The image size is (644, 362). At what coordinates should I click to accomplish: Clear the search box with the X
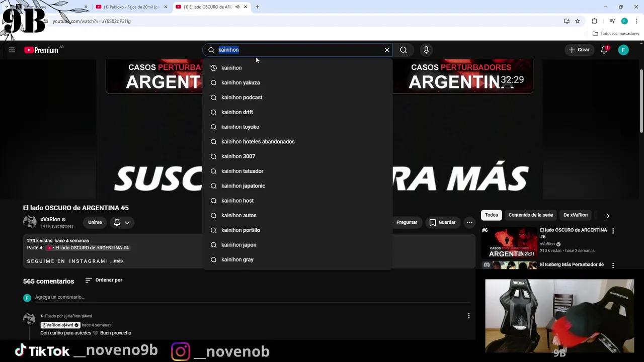coord(387,50)
